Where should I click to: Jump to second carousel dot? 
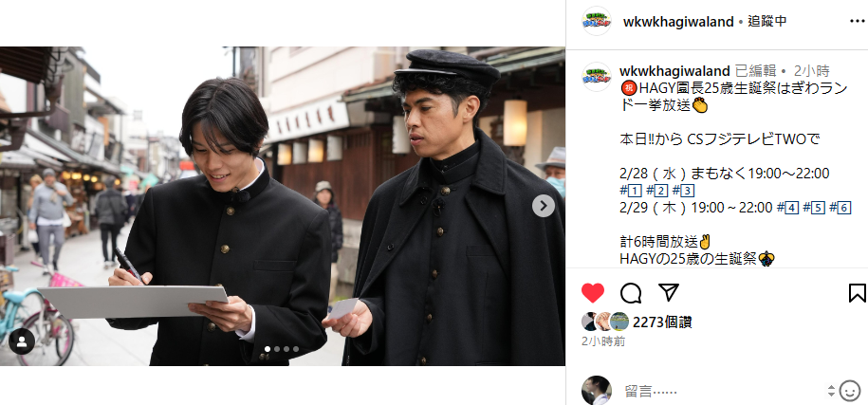tap(277, 349)
